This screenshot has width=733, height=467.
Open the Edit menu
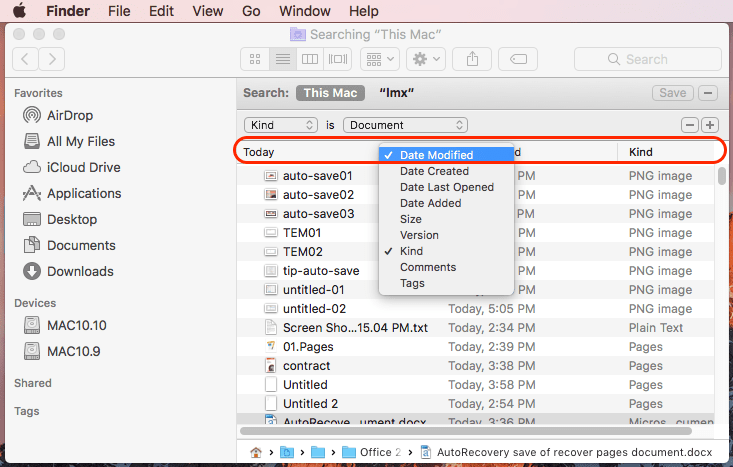tap(161, 11)
